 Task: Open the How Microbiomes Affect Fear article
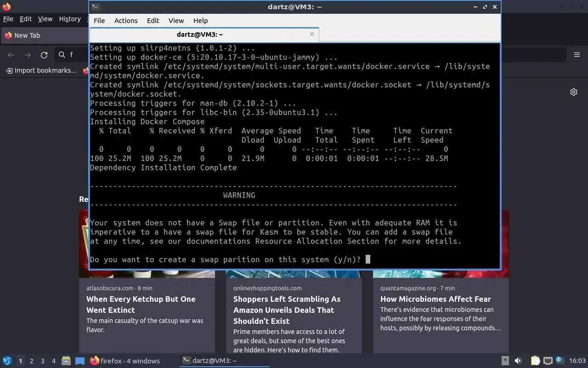435,299
